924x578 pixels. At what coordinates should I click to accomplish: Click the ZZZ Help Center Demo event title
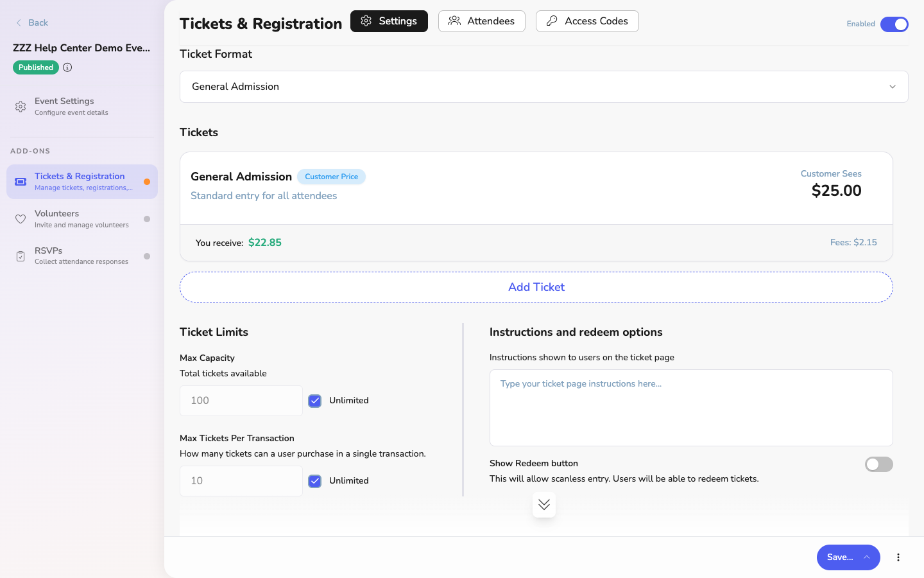(81, 48)
